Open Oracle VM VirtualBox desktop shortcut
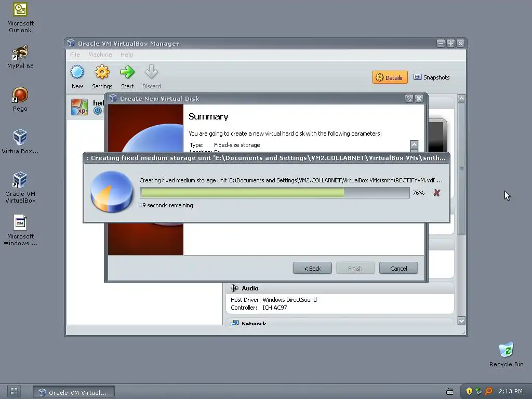The image size is (532, 399). 20,187
